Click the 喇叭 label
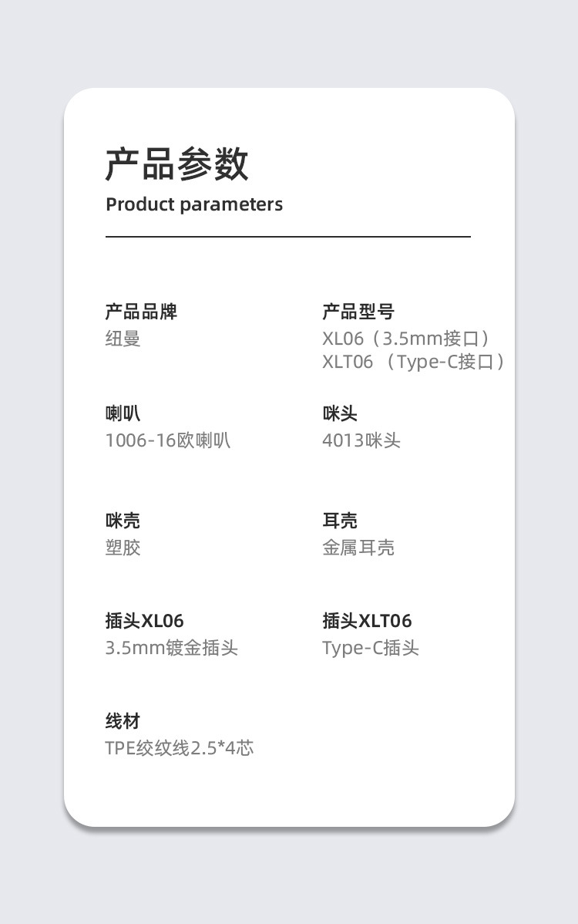 pyautogui.click(x=123, y=413)
